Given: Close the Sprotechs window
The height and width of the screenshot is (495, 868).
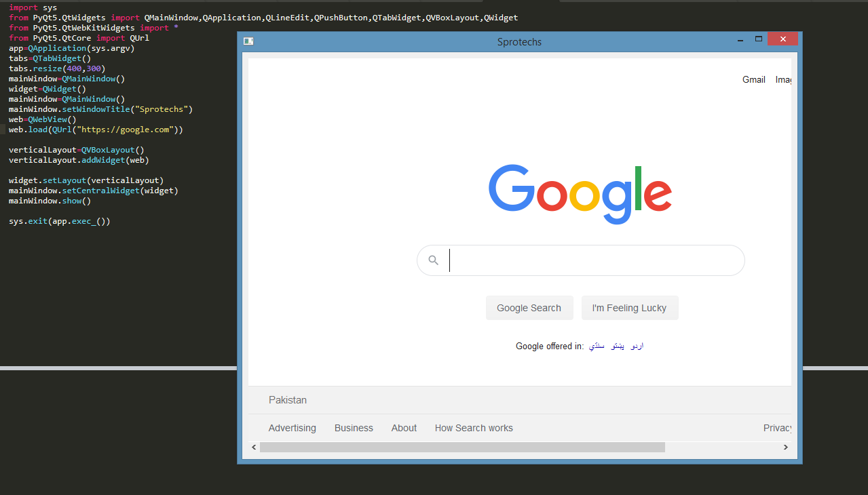Looking at the screenshot, I should point(783,39).
